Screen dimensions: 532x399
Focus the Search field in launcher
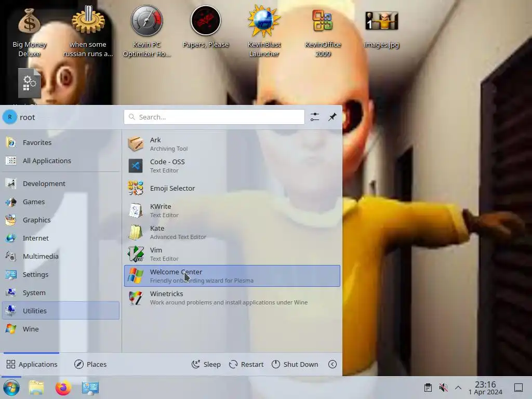coord(214,117)
